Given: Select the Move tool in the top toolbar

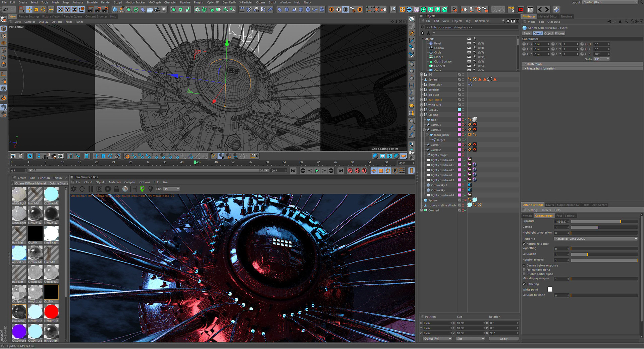Looking at the screenshot, I should click(x=29, y=9).
